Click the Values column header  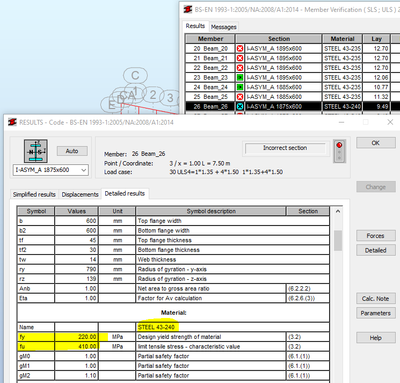coord(77,211)
